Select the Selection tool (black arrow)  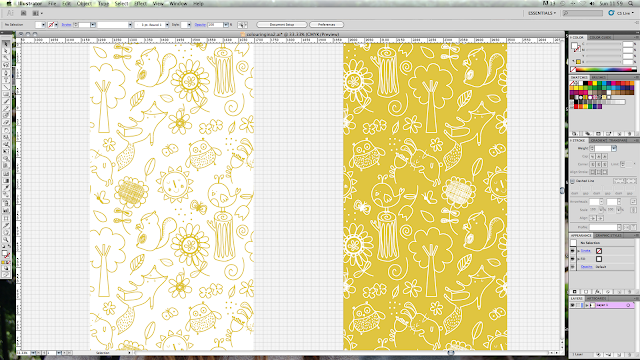(6, 44)
